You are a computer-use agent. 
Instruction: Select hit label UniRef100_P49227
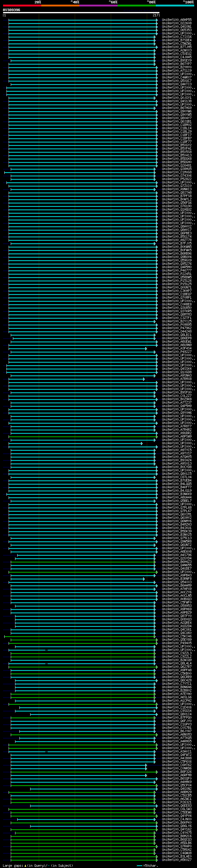[x=177, y=352]
